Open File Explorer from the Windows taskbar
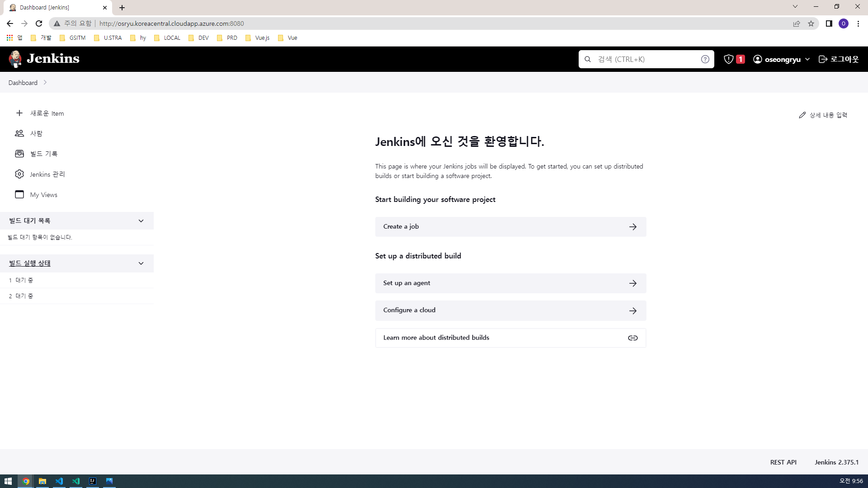868x488 pixels. (42, 481)
